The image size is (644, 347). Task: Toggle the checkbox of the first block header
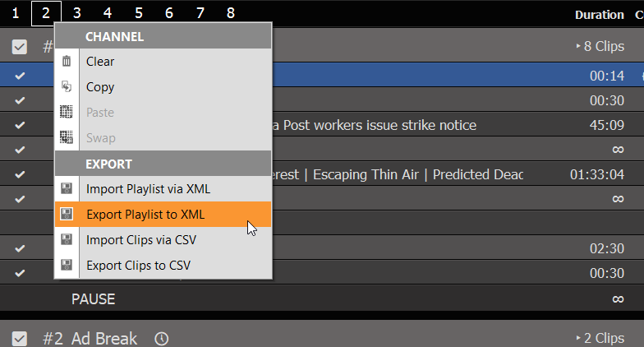(20, 47)
